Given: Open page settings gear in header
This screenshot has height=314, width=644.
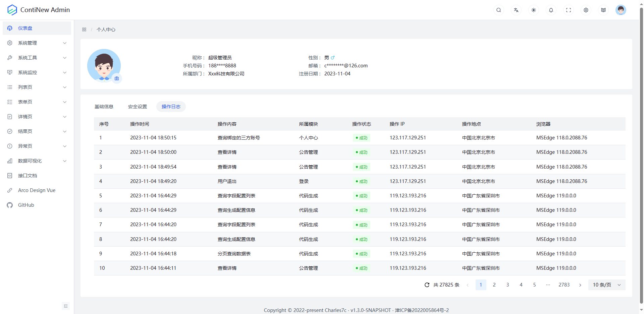Looking at the screenshot, I should pos(586,10).
